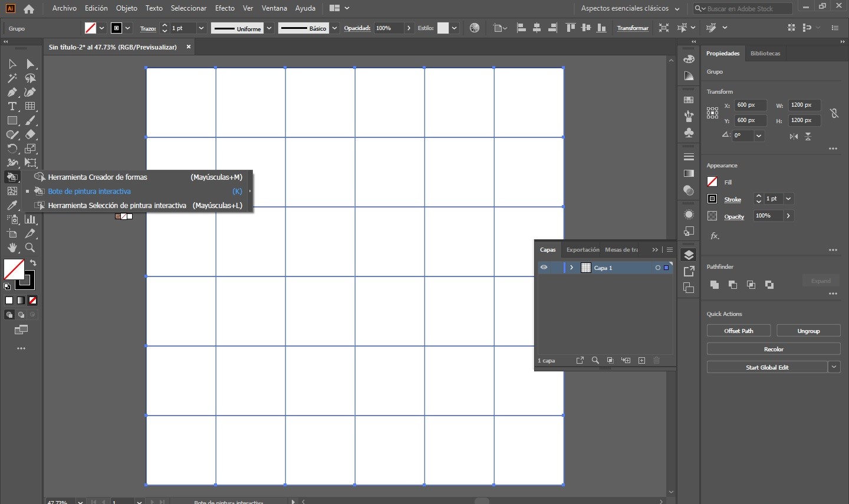Select the Rotate tool

pyautogui.click(x=12, y=149)
